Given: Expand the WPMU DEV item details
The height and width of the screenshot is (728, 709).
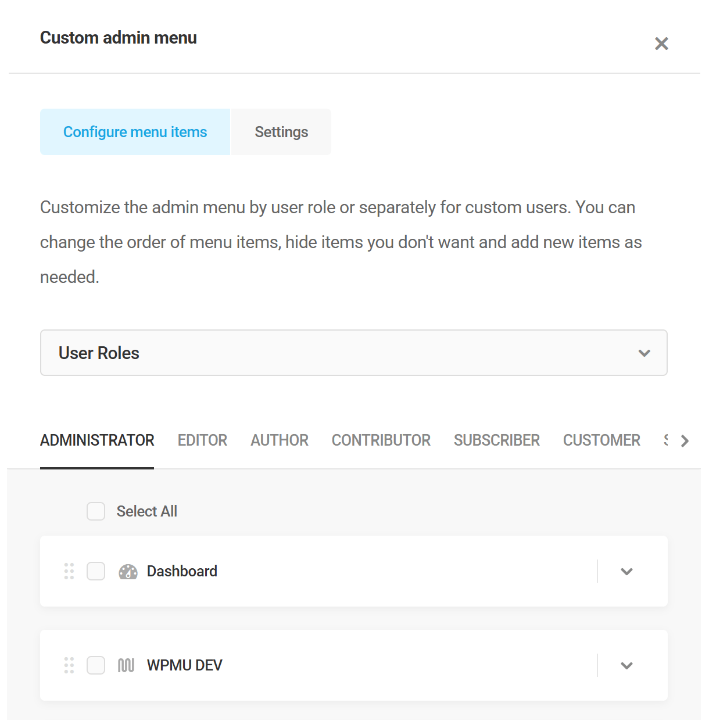Looking at the screenshot, I should 626,665.
